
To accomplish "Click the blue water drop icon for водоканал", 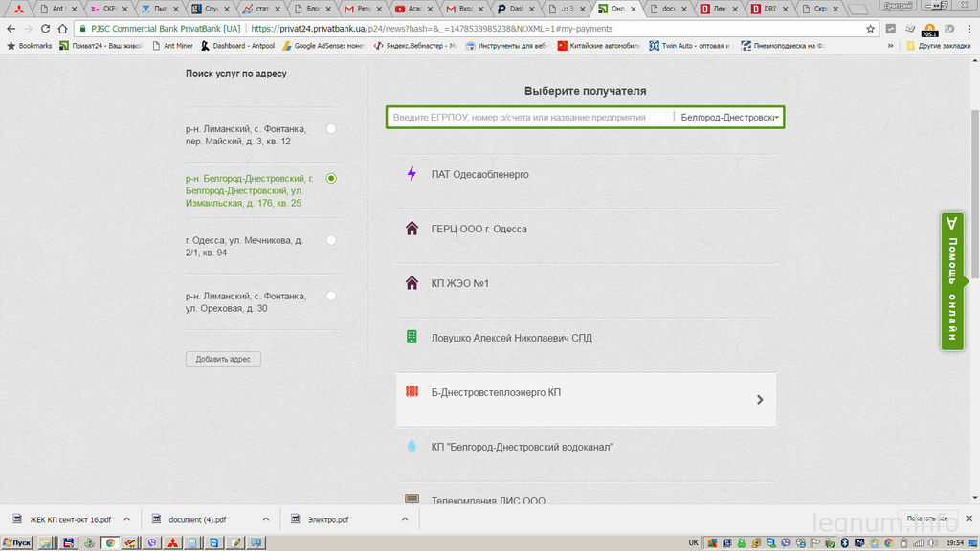I will click(x=412, y=446).
